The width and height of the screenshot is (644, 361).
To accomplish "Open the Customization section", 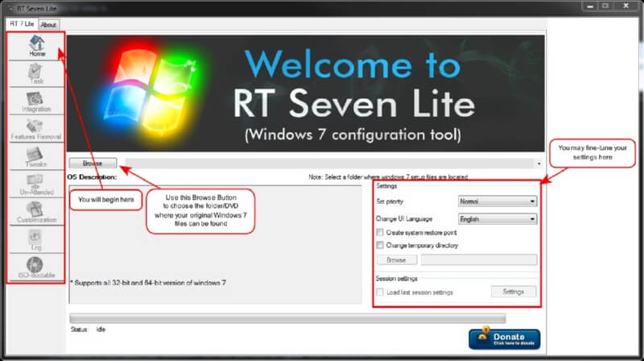I will [x=36, y=212].
